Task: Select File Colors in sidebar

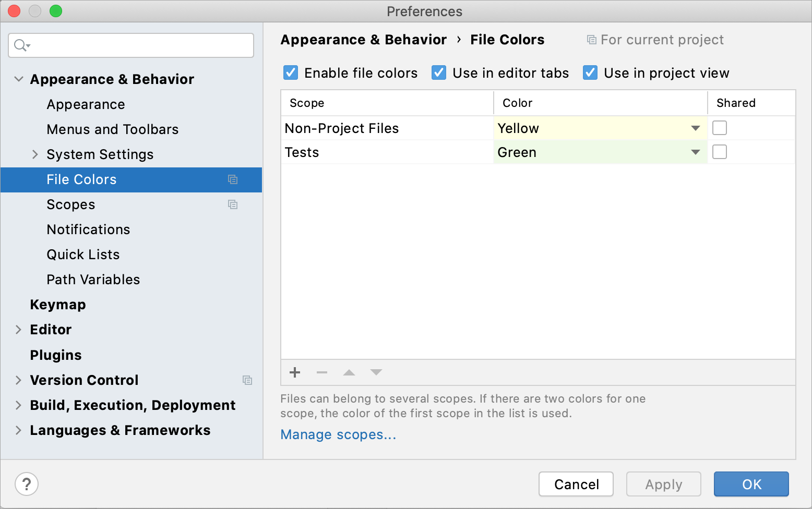Action: point(132,179)
